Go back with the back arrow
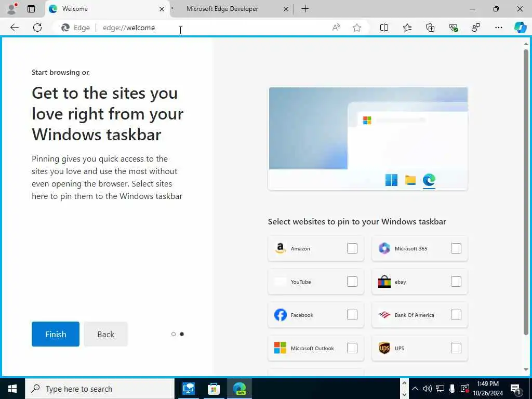 click(14, 28)
